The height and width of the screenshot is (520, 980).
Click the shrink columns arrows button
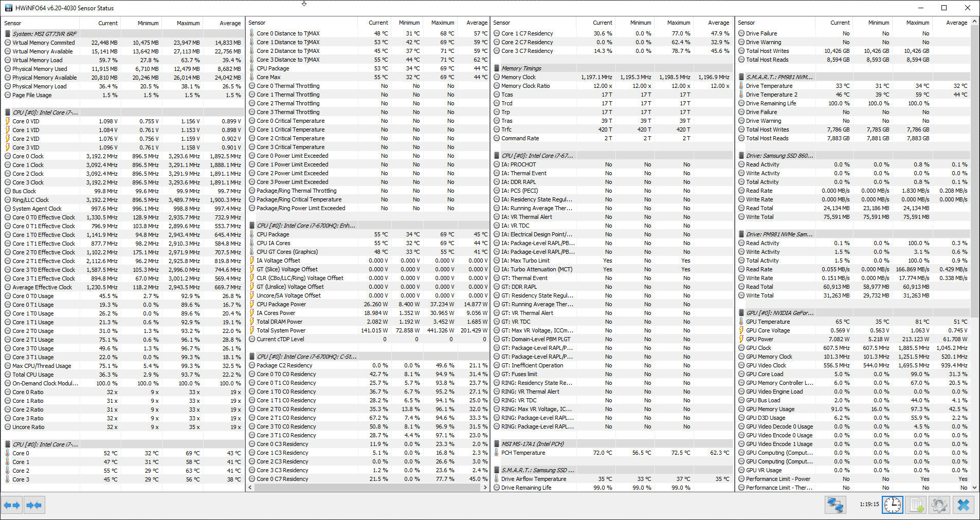click(34, 505)
